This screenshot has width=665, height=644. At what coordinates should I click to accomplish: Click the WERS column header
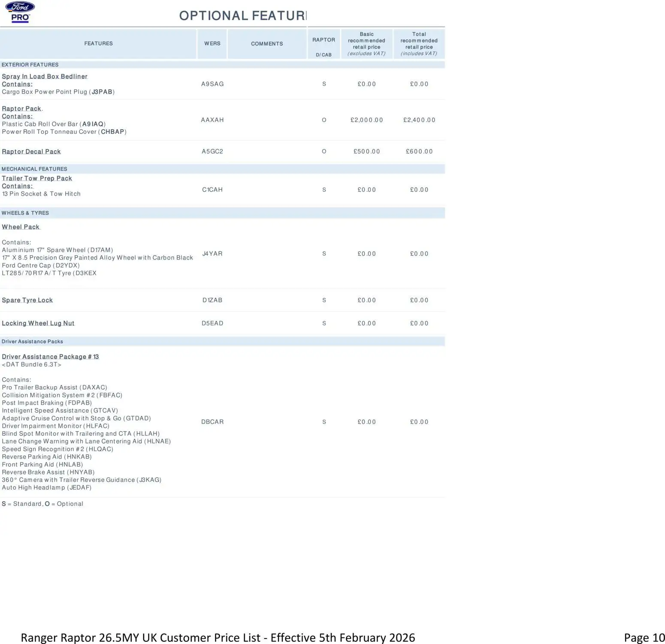point(212,44)
